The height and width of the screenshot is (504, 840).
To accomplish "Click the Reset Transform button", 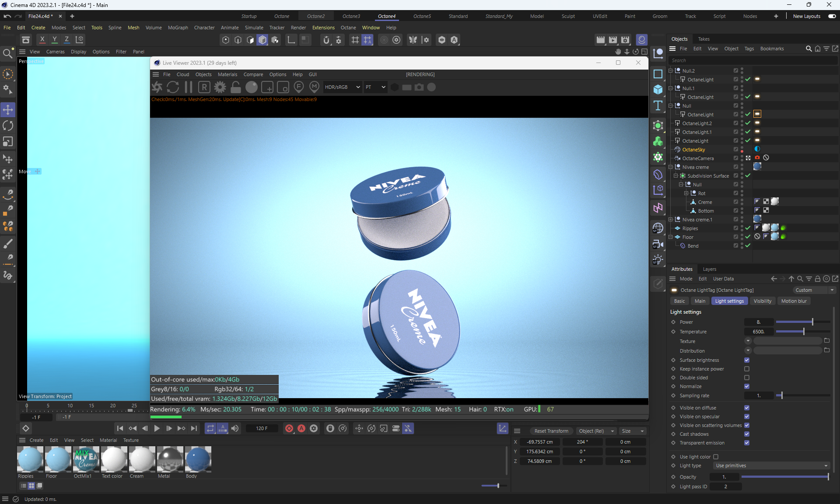I will click(x=551, y=431).
